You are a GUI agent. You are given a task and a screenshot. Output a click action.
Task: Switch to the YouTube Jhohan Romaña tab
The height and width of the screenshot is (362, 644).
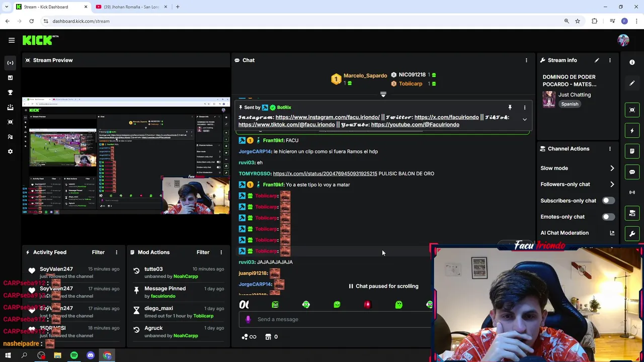[x=132, y=7]
